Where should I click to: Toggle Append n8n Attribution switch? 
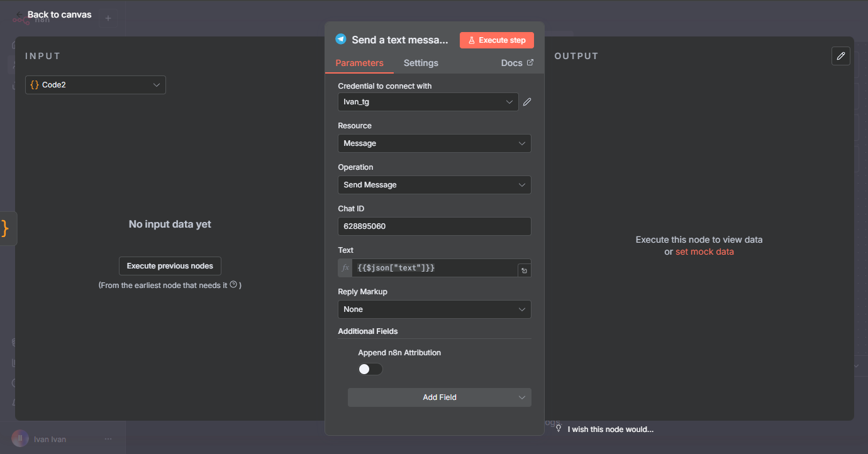click(370, 369)
